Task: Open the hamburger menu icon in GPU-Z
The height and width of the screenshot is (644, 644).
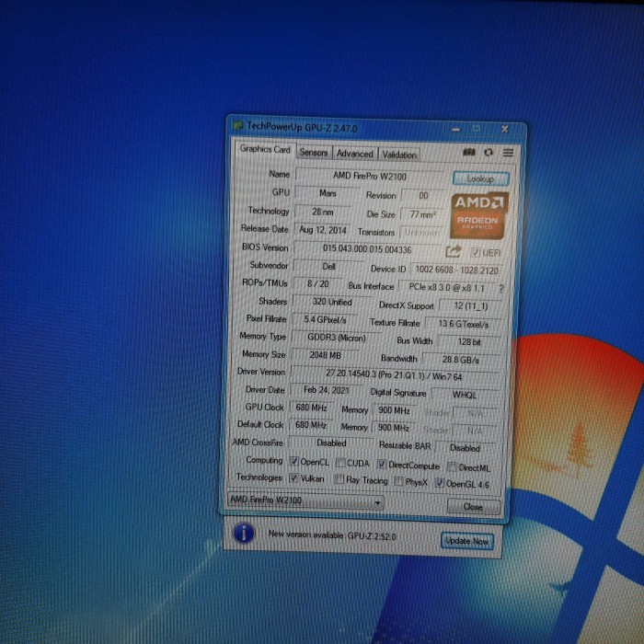Action: 508,153
